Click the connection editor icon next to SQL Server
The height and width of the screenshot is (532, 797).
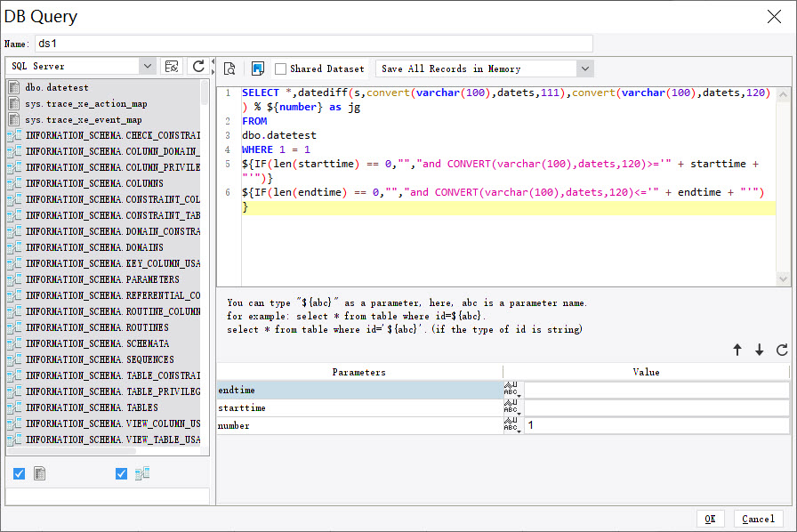pos(172,67)
